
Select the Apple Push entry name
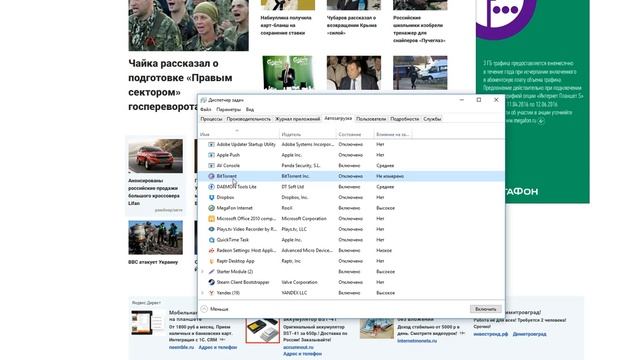coord(228,155)
